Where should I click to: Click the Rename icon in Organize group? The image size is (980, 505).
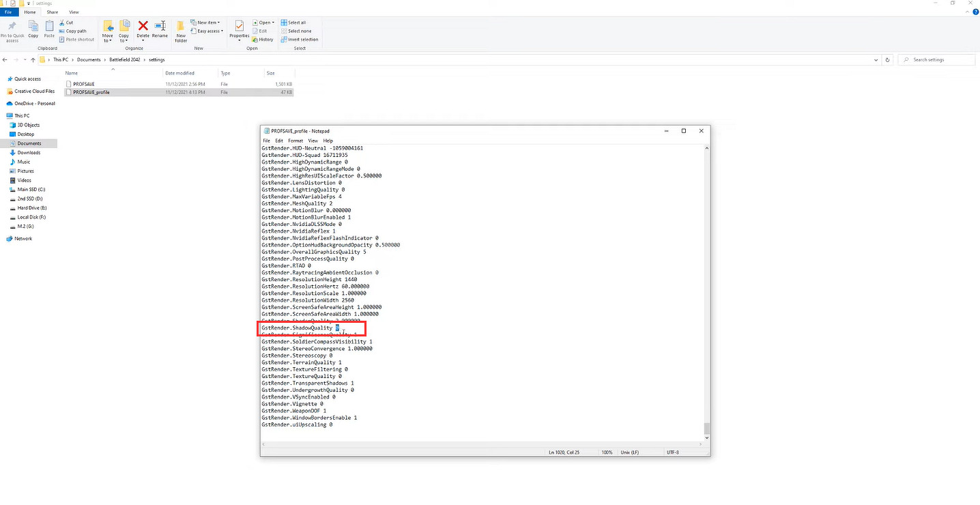coord(160,27)
